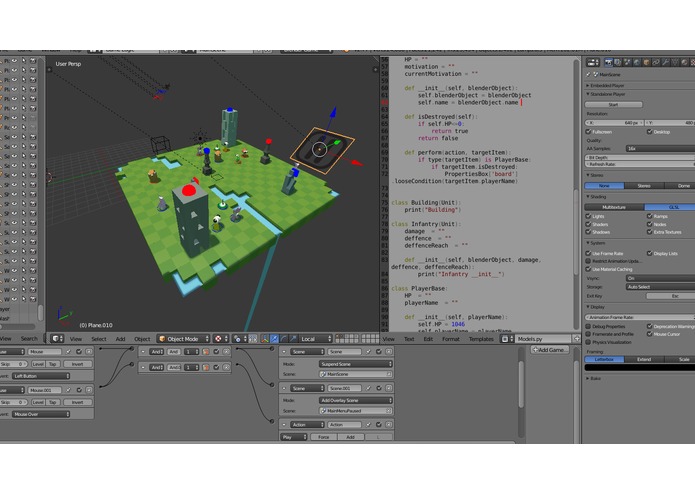Enable Debug Properties checkbox

[x=589, y=326]
